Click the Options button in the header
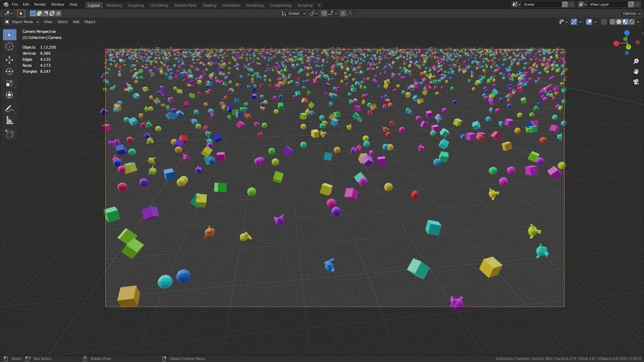 pos(630,13)
